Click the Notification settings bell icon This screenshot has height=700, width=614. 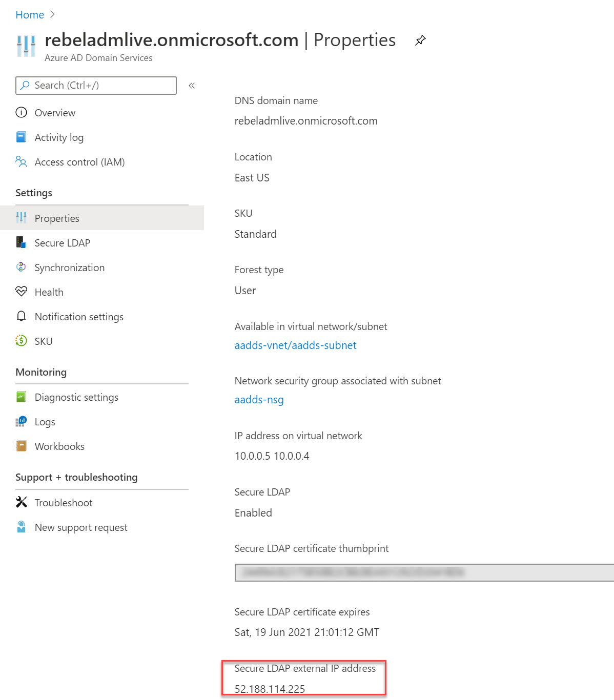pos(21,316)
